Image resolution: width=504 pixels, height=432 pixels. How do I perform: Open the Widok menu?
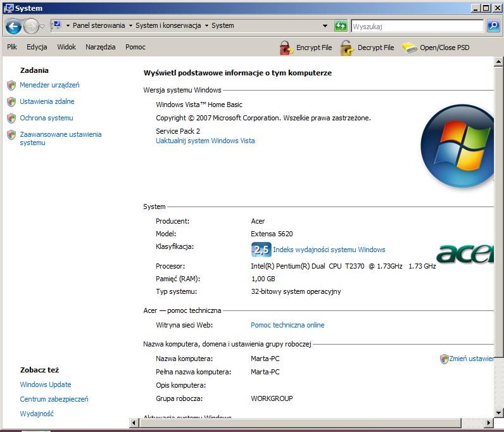tap(66, 47)
